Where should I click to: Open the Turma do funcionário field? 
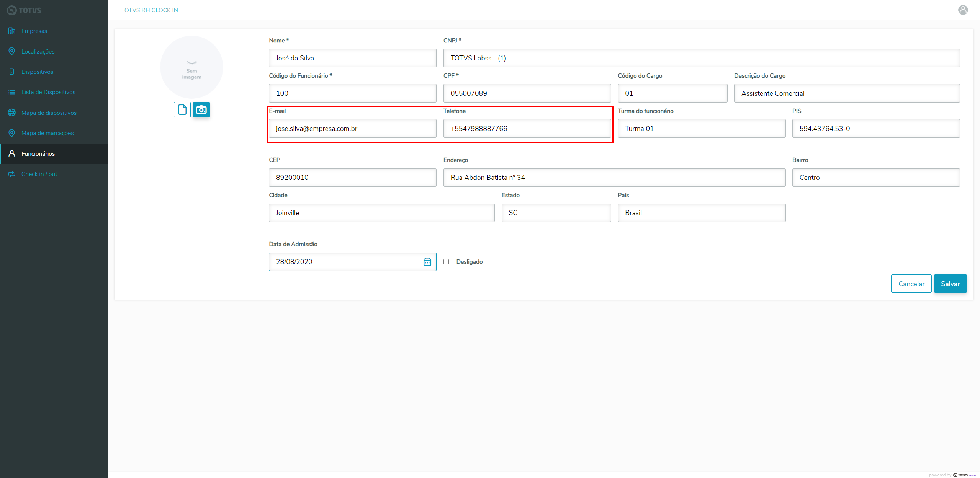tap(701, 129)
